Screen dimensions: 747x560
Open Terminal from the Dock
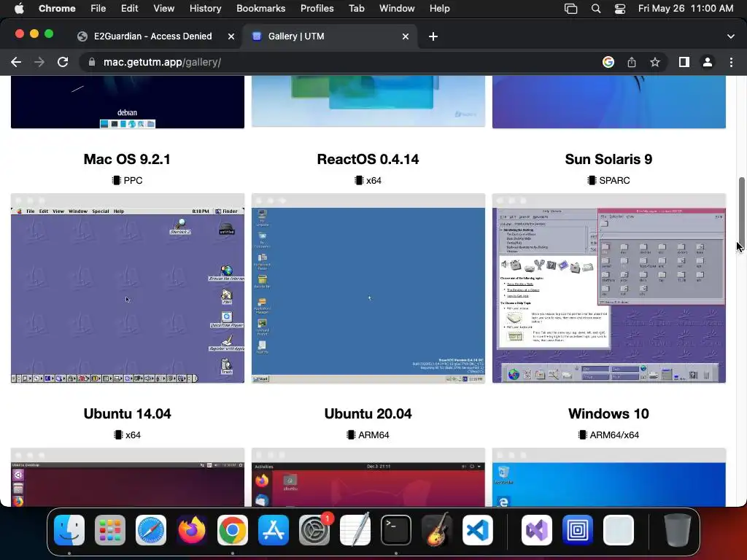point(396,529)
